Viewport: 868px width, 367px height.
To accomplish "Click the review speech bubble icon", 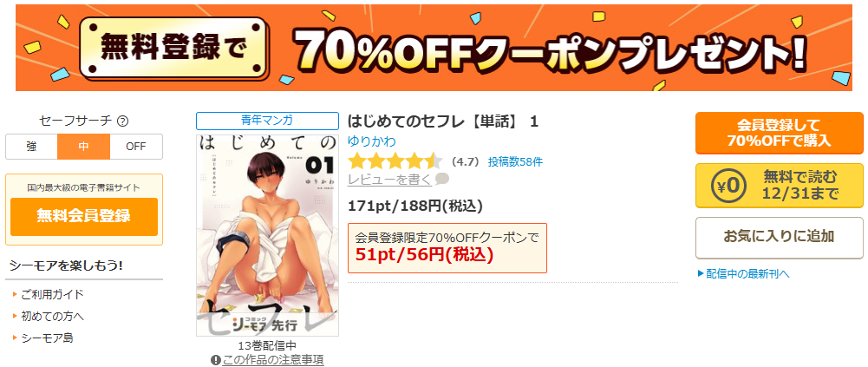I will pos(442,179).
